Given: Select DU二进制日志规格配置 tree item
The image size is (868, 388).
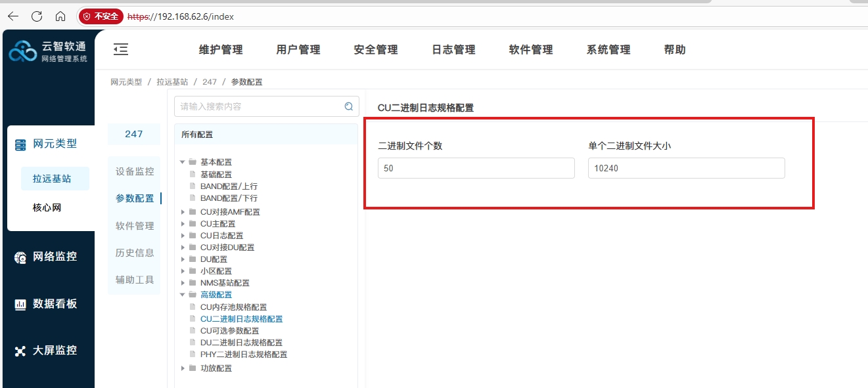Looking at the screenshot, I should point(241,343).
